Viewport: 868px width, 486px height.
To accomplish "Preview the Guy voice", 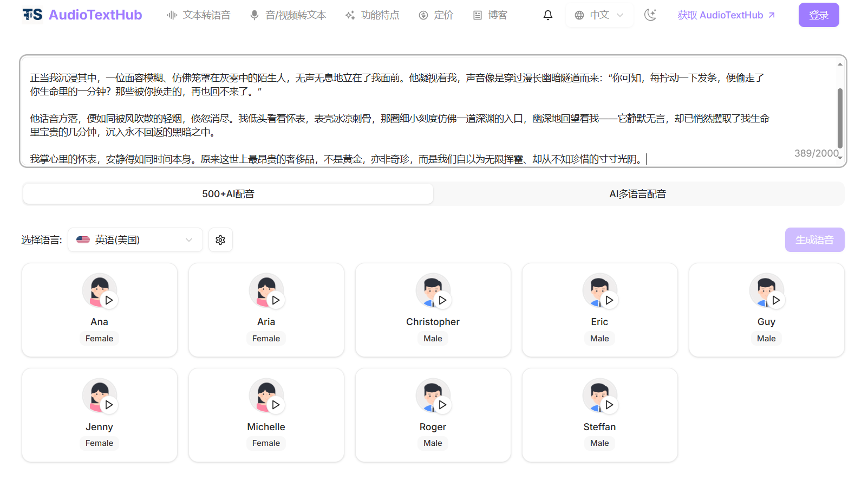I will coord(776,300).
